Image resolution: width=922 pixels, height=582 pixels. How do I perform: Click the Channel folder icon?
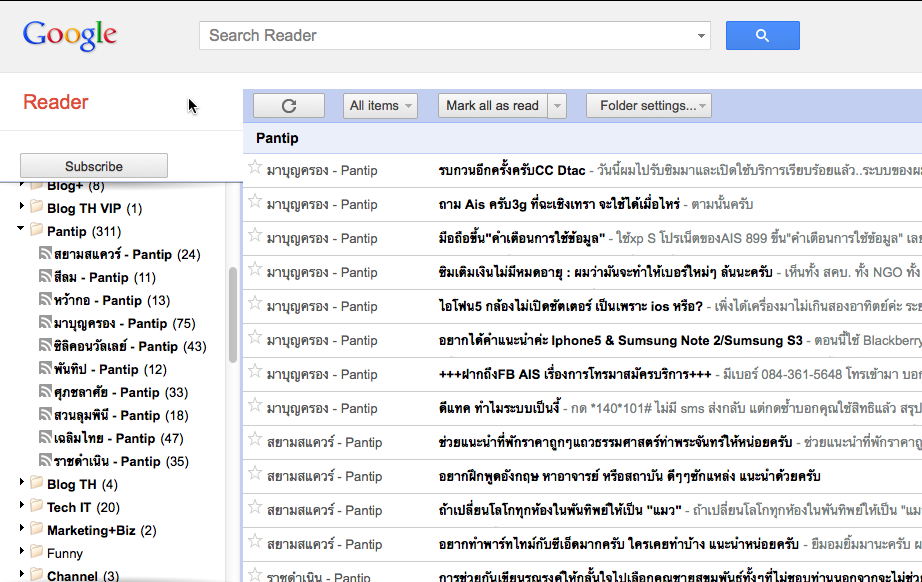click(x=36, y=574)
